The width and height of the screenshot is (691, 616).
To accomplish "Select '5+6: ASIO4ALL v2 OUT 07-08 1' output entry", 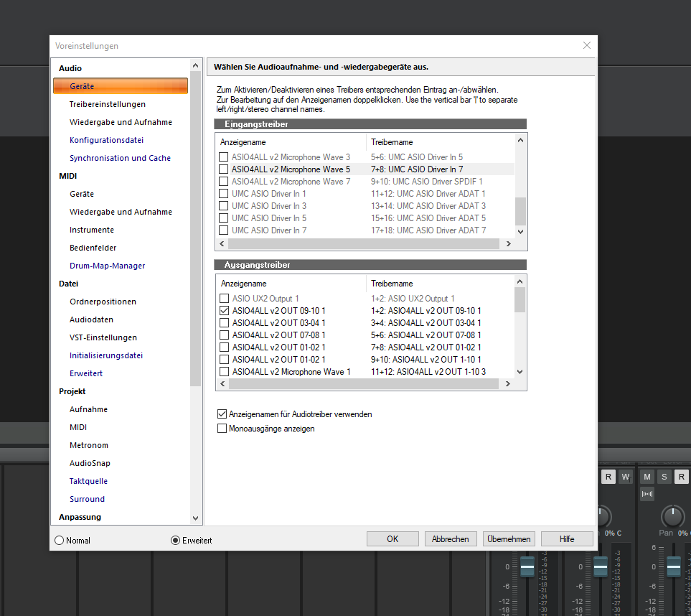I will 426,335.
